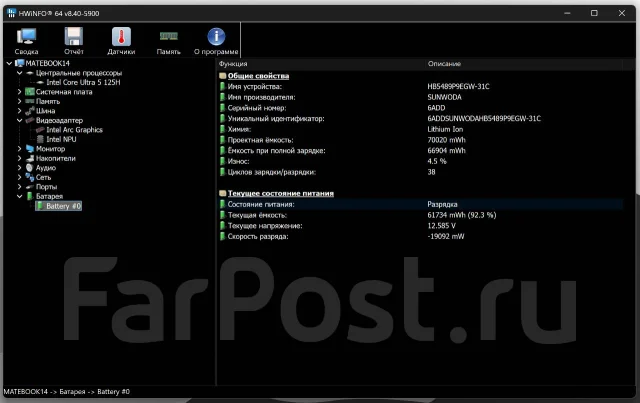Screen dimensions: 640x403
Task: Close the HWiNFO window
Action: [x=622, y=13]
